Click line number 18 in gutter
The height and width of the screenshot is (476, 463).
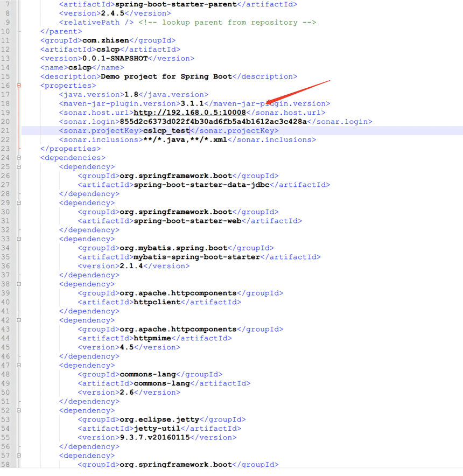(x=5, y=103)
